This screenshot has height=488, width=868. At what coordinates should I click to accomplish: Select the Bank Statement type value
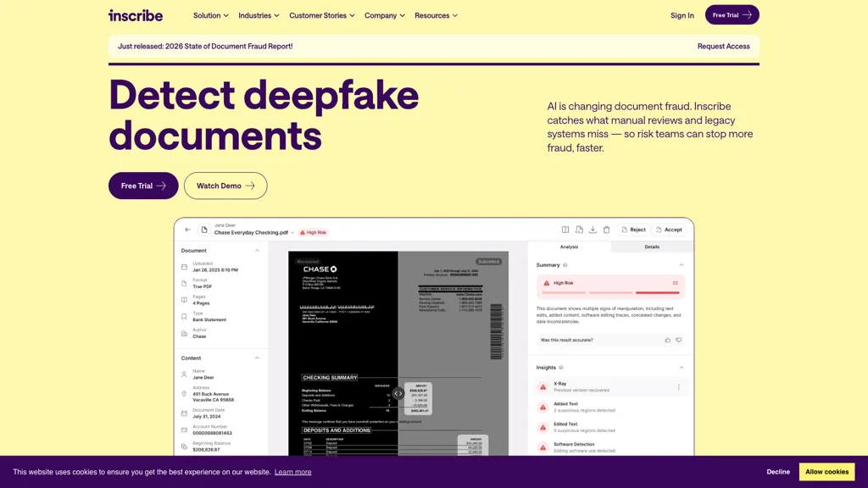pos(209,319)
